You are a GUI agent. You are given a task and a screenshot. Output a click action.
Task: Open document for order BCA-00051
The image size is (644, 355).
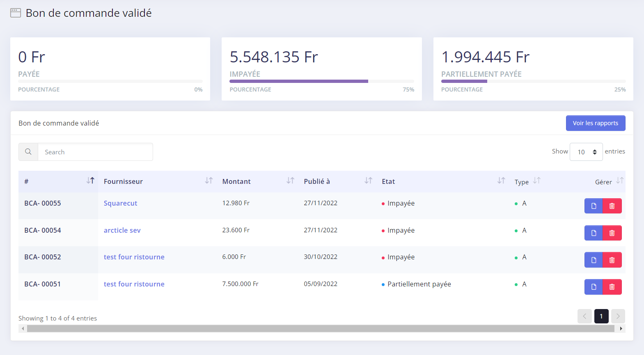(594, 287)
